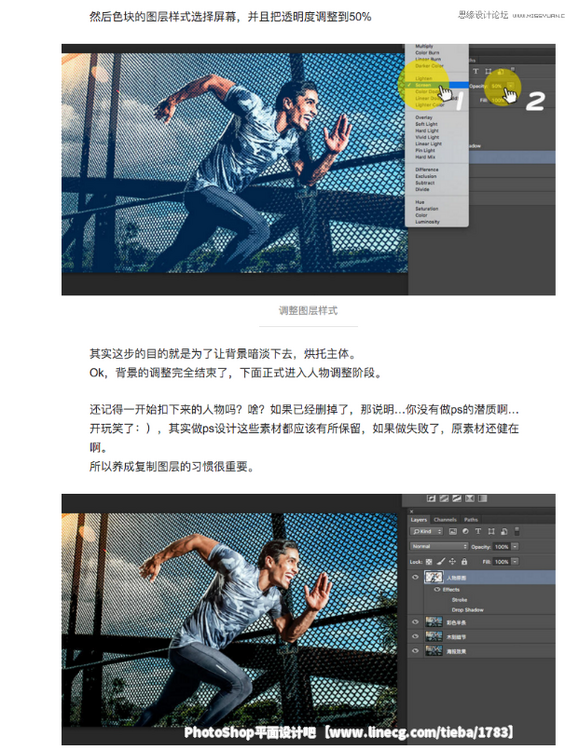Screen dimensions: 565x750
Task: Click the 彩色半调 layer thumbnail
Action: click(x=434, y=622)
